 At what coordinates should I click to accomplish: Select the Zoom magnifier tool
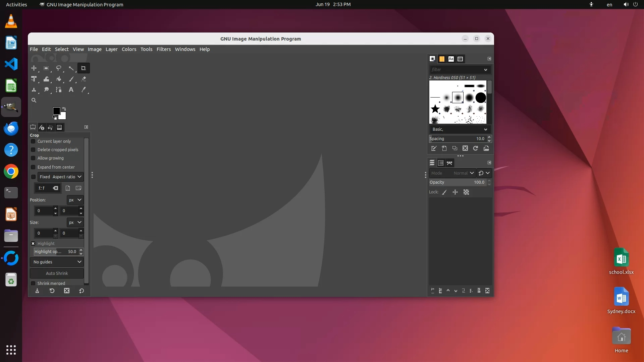34,100
